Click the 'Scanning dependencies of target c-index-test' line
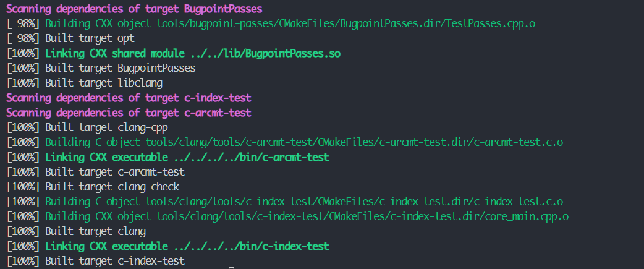The image size is (644, 269). click(x=129, y=98)
